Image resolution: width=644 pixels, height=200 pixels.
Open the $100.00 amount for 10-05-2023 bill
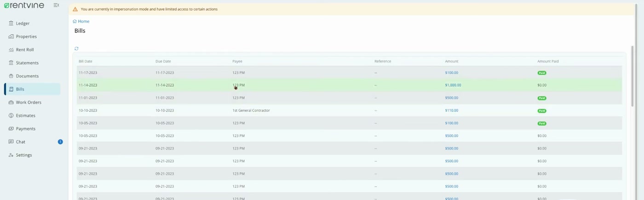tap(451, 123)
